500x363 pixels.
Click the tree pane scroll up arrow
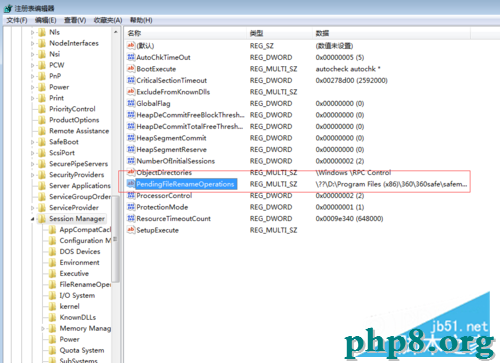116,32
